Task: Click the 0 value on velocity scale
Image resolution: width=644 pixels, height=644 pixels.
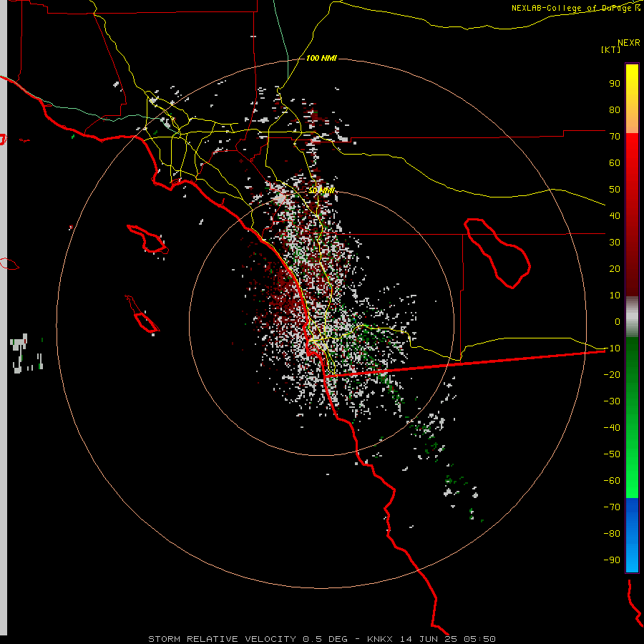Action: tap(618, 321)
